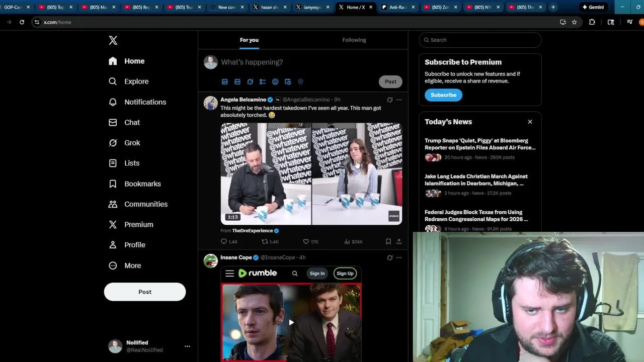
Task: Reply to Angela Belcamino's post
Action: [229, 242]
